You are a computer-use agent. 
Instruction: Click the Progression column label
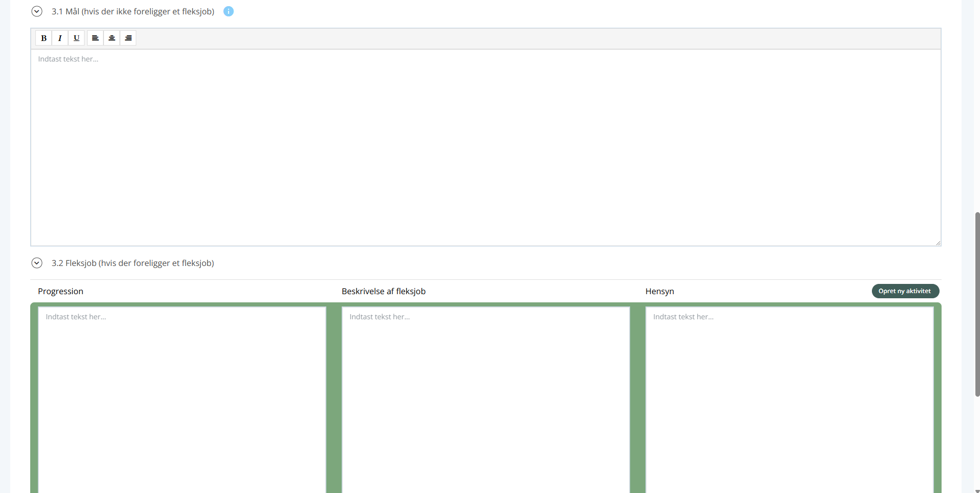coord(60,291)
